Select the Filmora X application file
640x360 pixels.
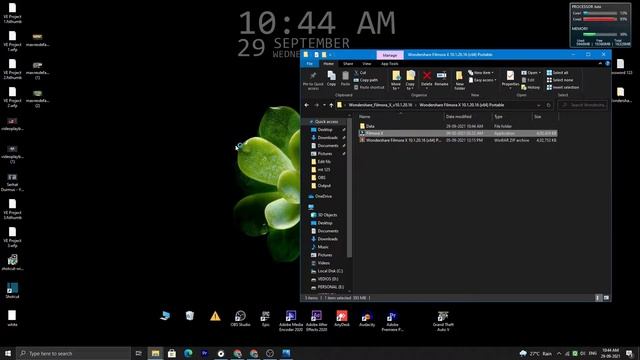click(458, 133)
